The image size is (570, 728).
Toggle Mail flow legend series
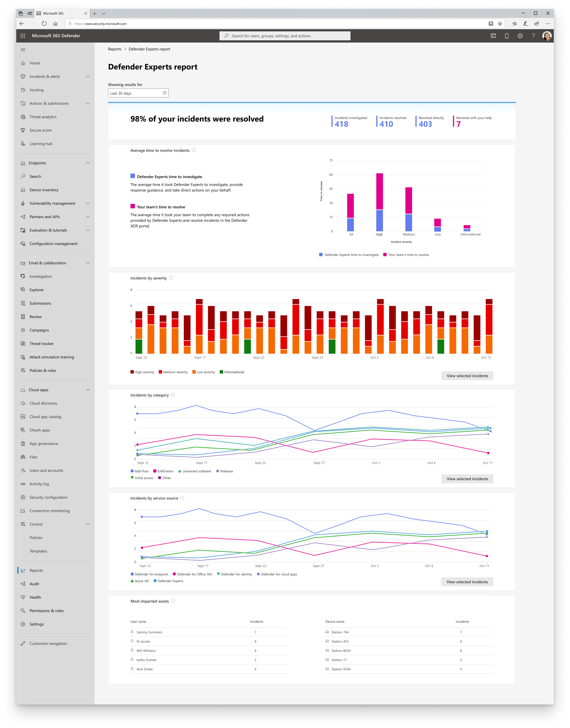[139, 471]
